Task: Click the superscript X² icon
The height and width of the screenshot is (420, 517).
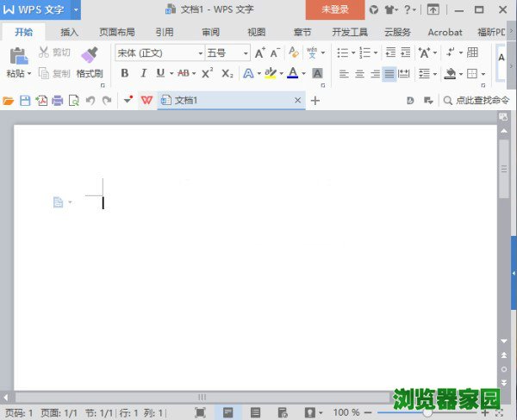Action: point(207,74)
